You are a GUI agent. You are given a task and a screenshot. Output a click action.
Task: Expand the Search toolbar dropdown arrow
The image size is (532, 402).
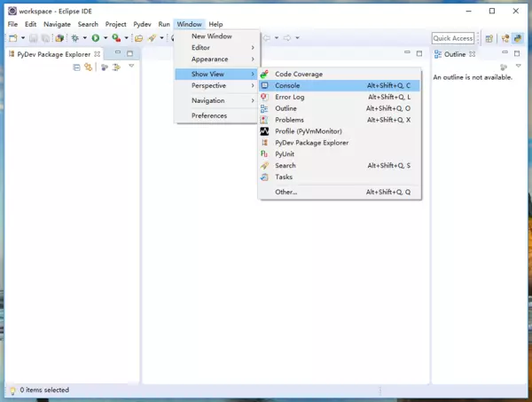click(x=162, y=38)
